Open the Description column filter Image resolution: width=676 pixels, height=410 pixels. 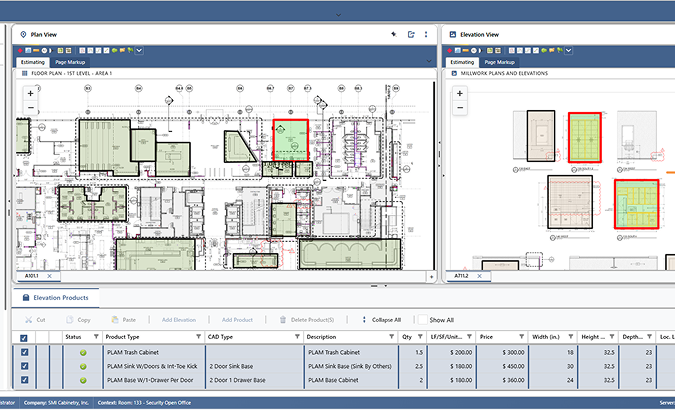[x=391, y=337]
